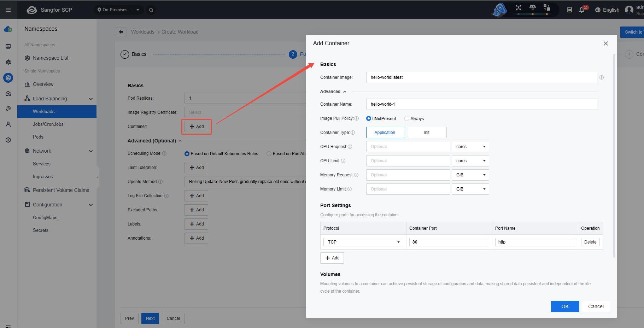This screenshot has height=328, width=644.
Task: Open CPU Limit unit dropdown
Action: click(x=470, y=161)
